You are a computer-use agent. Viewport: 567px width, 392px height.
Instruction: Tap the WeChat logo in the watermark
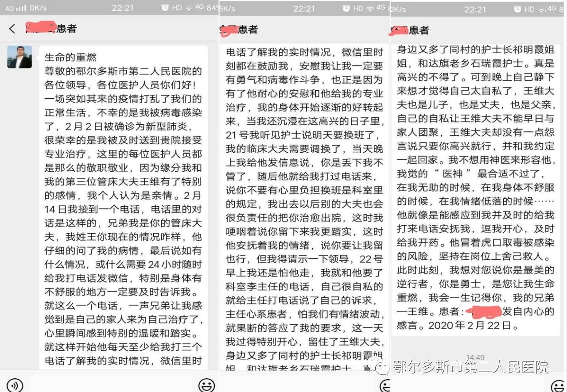coord(382,367)
